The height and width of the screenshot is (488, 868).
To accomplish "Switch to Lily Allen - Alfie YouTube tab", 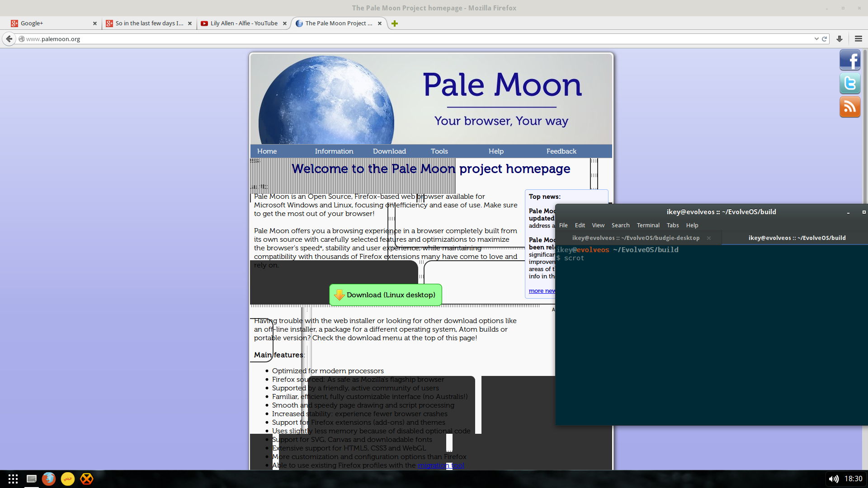I will coord(243,23).
